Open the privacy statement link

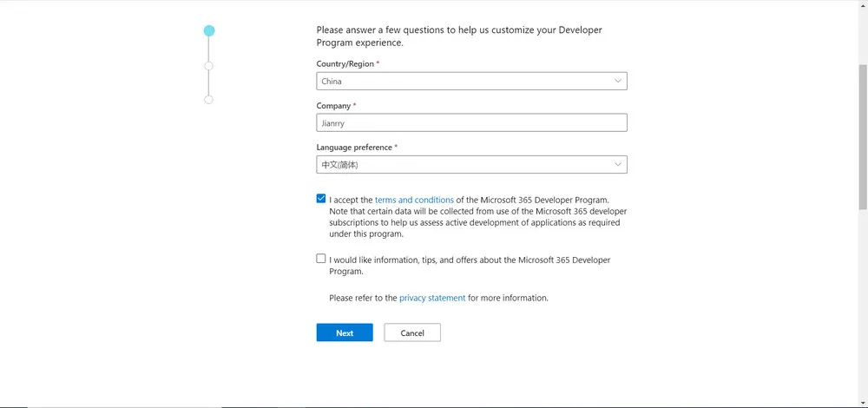click(432, 298)
